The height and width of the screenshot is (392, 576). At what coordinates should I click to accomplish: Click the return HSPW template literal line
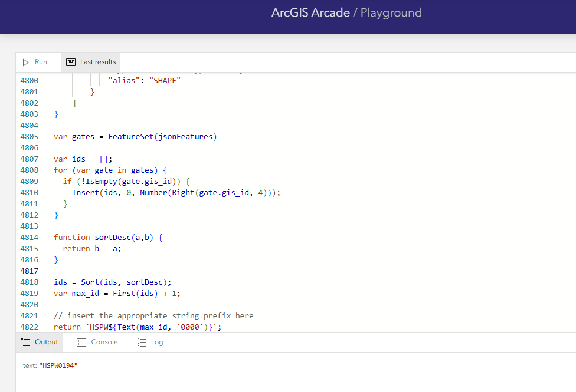[x=138, y=327]
